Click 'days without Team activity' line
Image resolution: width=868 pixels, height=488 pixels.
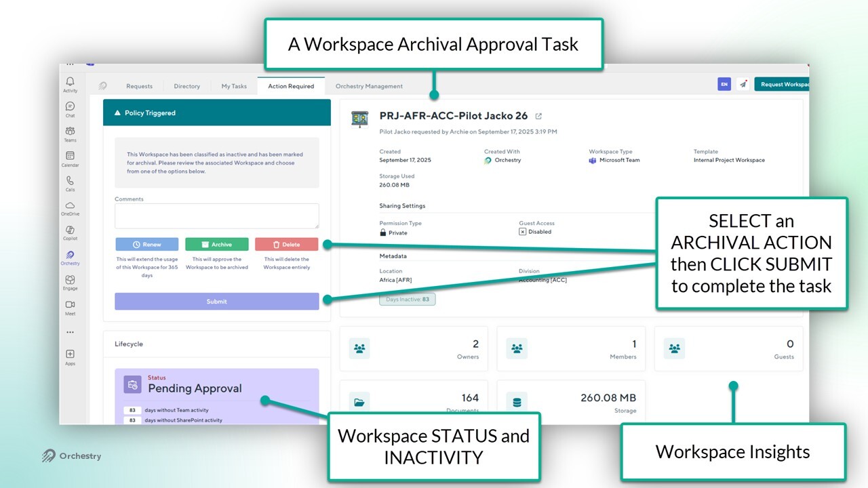pyautogui.click(x=176, y=410)
